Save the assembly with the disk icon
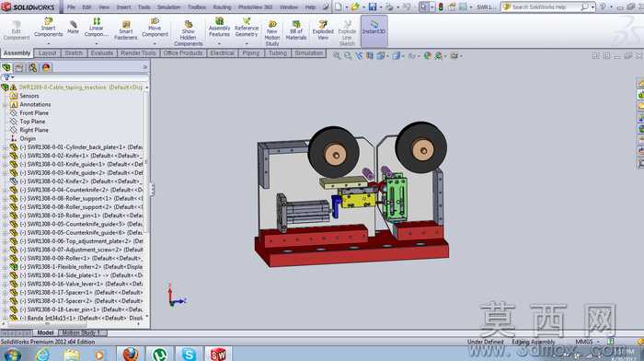This screenshot has width=644, height=361. pos(373,7)
